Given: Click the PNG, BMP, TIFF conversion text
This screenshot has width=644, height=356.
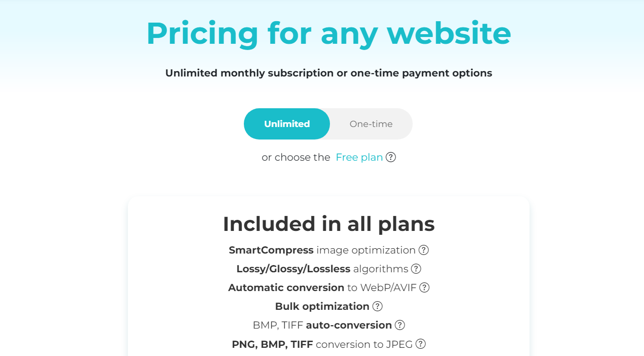Looking at the screenshot, I should click(x=322, y=344).
